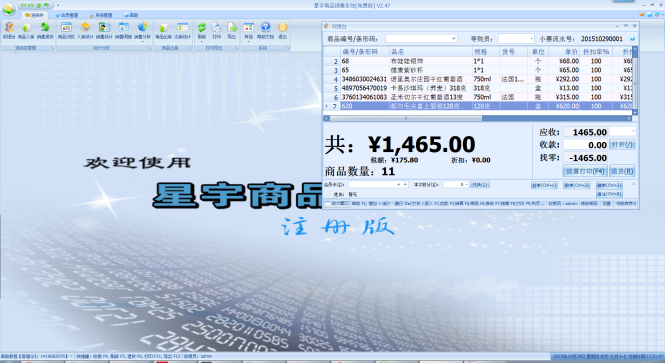
Task: Click the 挂单(Ctrl+1) button
Action: [x=544, y=185]
